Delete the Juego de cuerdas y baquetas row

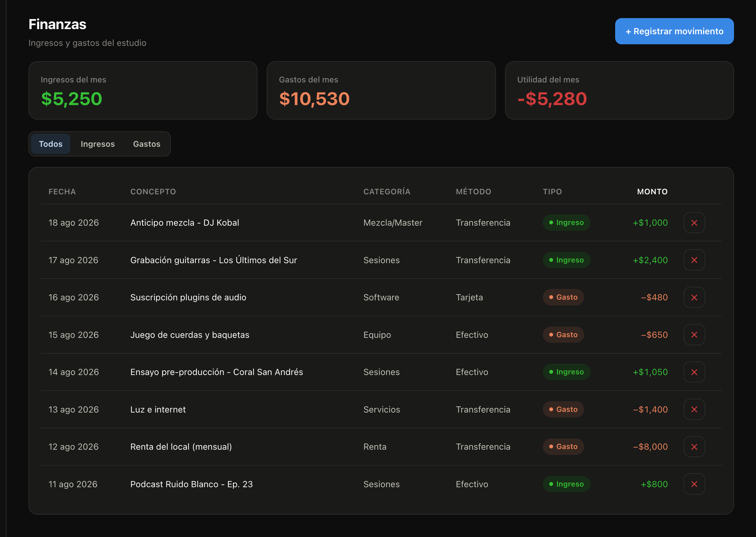tap(694, 335)
